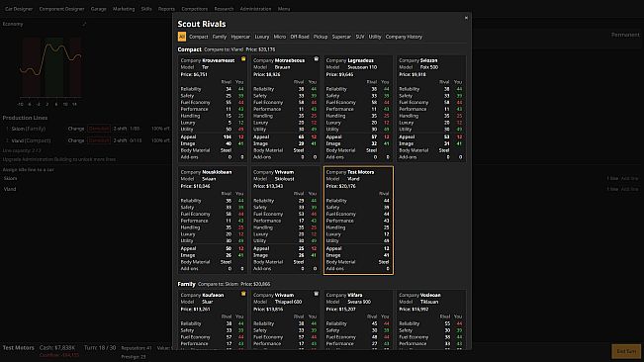Open the Marketing menu
This screenshot has width=644, height=362.
point(124,9)
